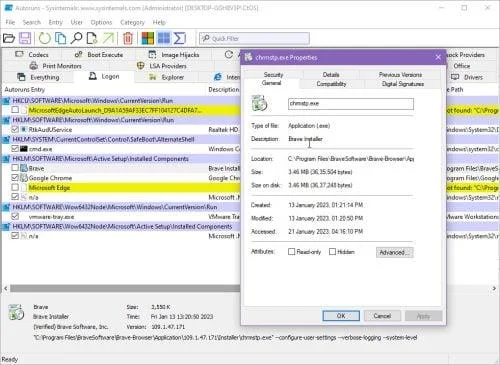Switch to the Drivers tab
Screen dimensions: 500x365
[467, 77]
